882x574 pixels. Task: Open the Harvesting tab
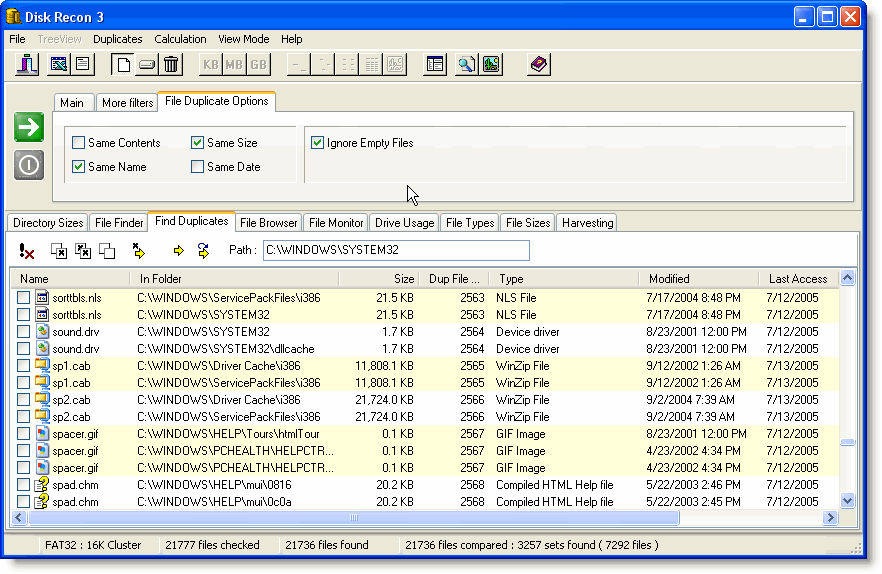587,223
